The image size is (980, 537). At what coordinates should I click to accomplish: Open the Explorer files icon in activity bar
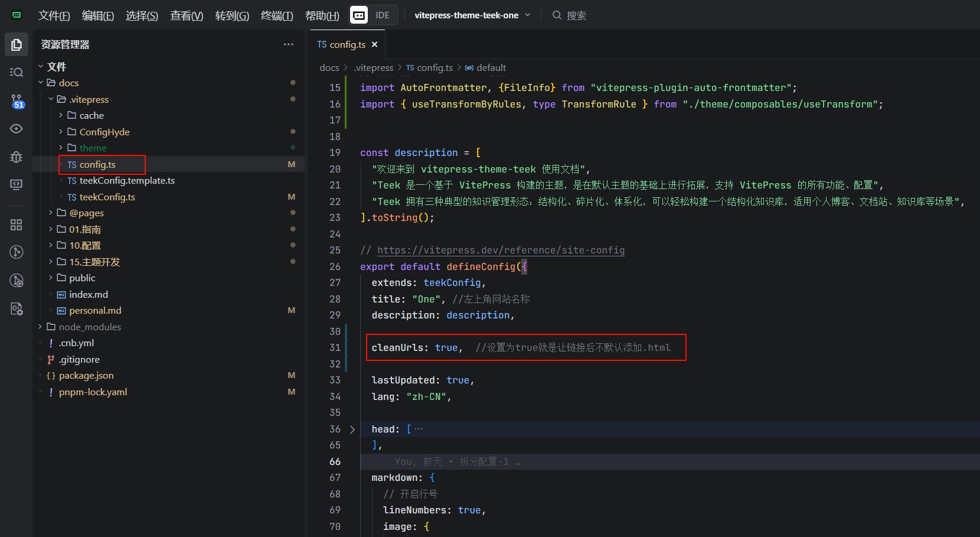click(x=17, y=45)
